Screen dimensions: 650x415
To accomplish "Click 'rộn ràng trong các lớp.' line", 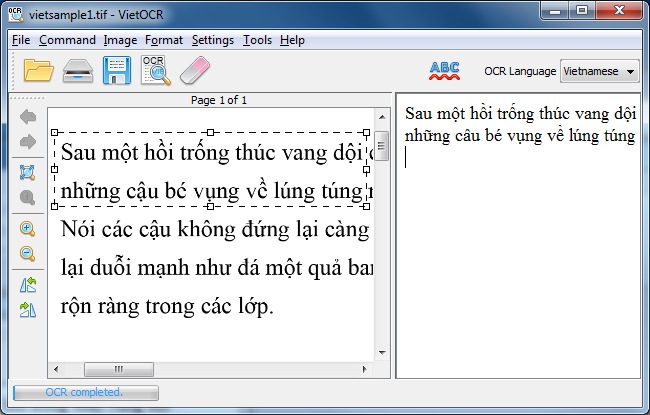I will [167, 306].
